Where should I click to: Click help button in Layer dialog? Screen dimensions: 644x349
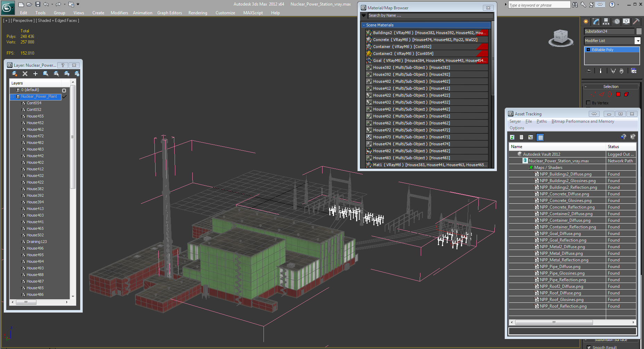63,65
